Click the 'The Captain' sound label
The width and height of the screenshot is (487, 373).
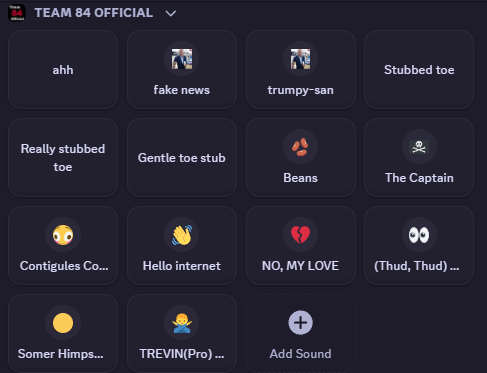point(419,178)
